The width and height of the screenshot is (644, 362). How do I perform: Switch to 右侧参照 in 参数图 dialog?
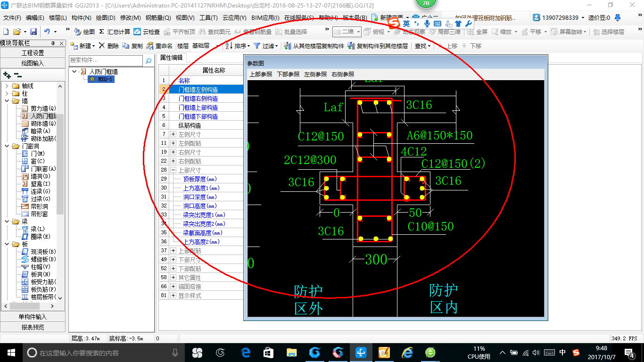[343, 74]
